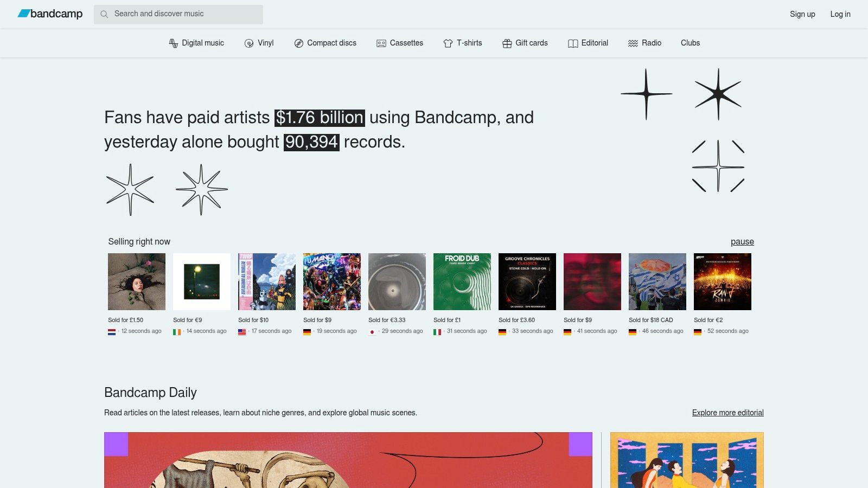Open Groove Chronicles Classics album cover

tap(527, 281)
